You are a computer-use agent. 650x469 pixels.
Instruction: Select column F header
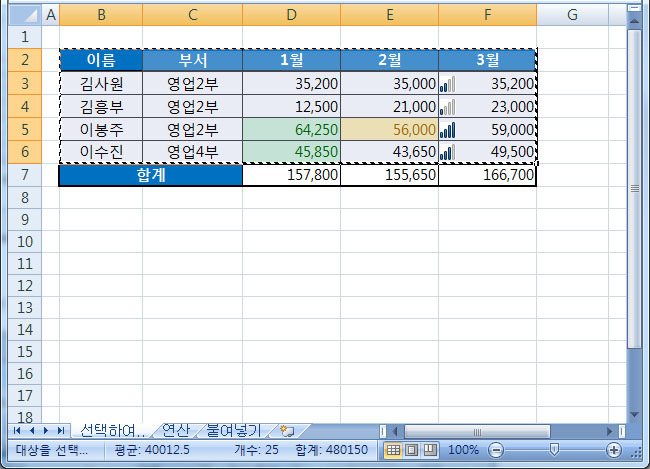(488, 15)
